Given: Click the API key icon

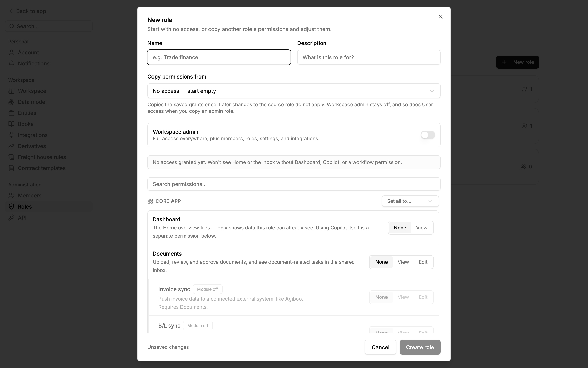Looking at the screenshot, I should (11, 218).
